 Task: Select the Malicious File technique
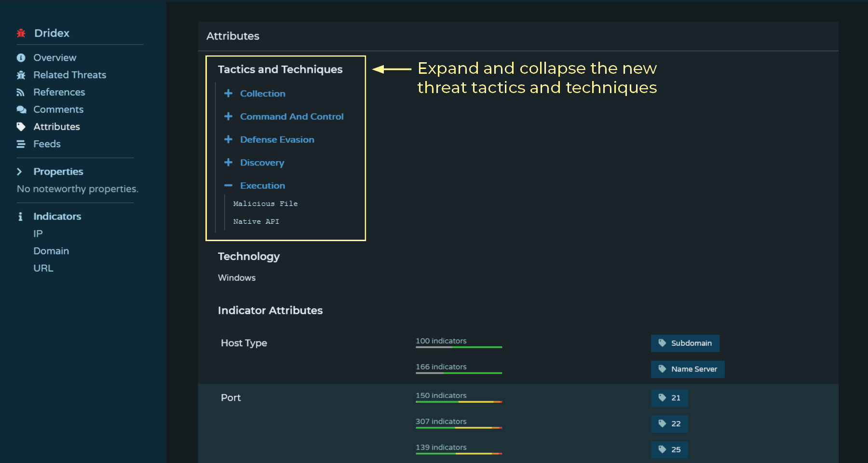[x=265, y=204]
